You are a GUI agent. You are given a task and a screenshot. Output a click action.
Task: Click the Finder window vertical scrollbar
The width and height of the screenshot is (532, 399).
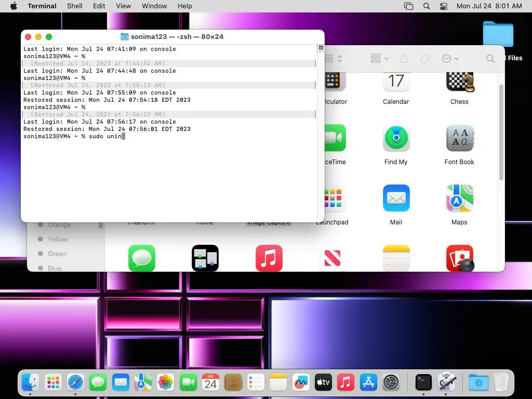501,132
